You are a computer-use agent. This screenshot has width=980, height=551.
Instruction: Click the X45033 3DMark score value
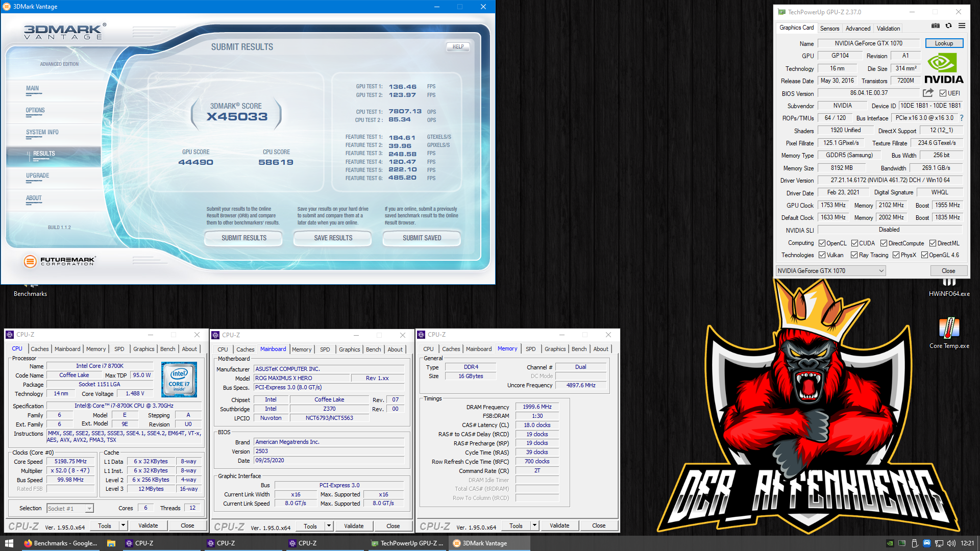click(x=237, y=117)
